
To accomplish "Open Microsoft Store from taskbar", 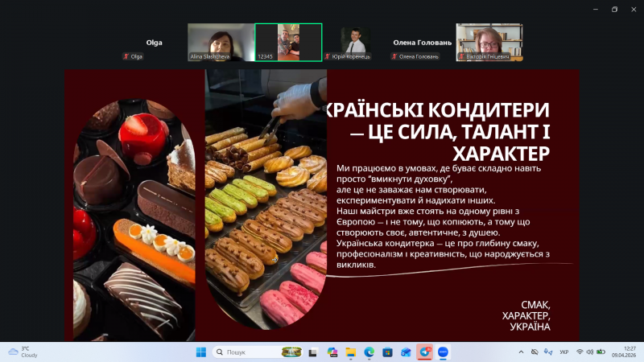I will [387, 352].
